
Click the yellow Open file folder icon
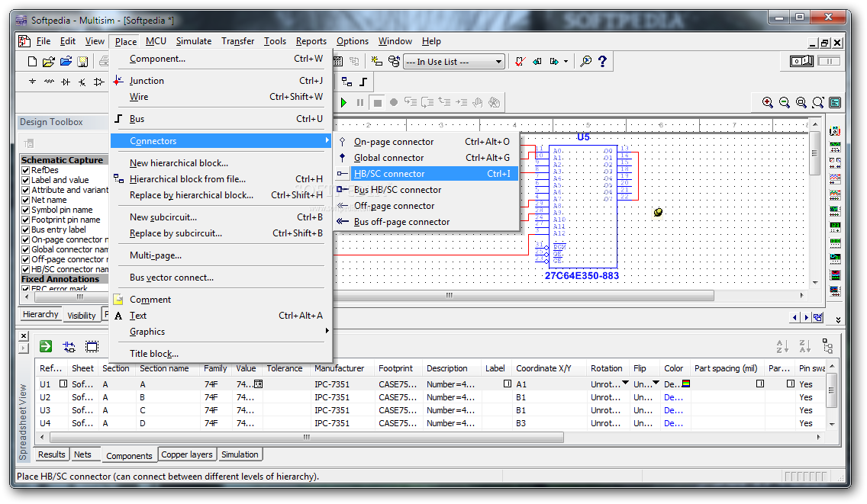tap(49, 61)
